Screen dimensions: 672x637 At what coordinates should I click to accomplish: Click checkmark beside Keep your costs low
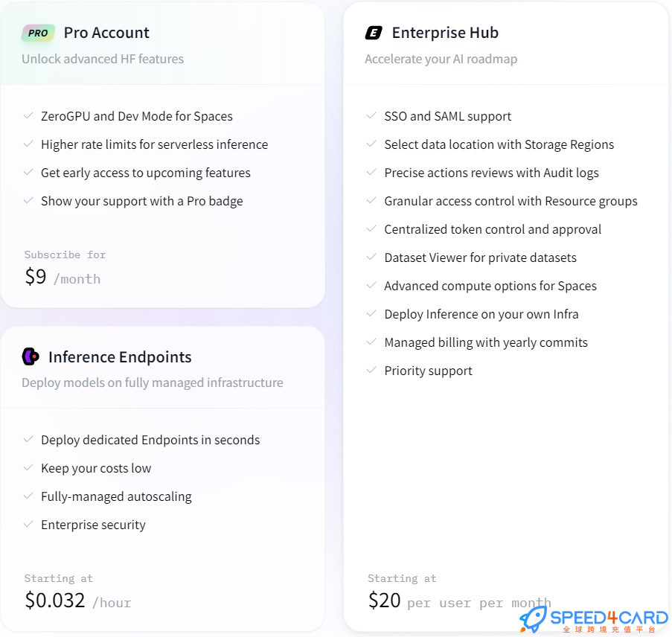coord(28,467)
